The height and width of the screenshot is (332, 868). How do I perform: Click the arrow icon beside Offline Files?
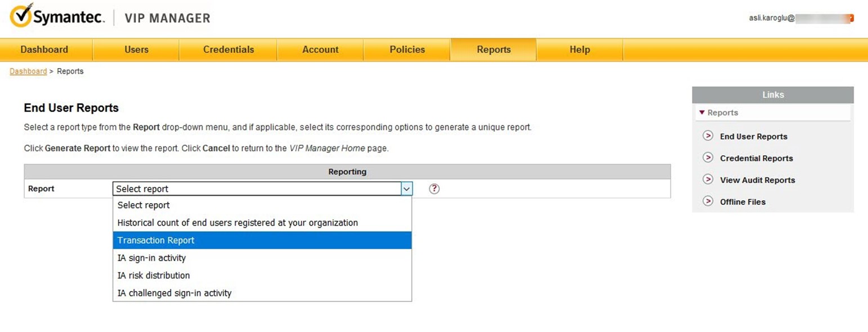(x=708, y=201)
